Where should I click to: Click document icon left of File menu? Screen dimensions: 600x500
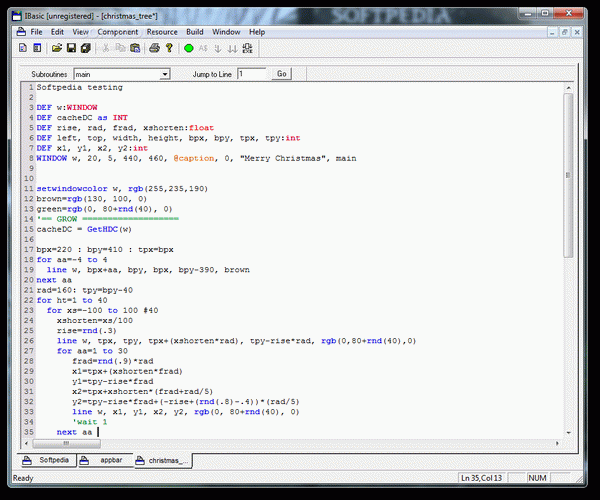click(x=21, y=32)
